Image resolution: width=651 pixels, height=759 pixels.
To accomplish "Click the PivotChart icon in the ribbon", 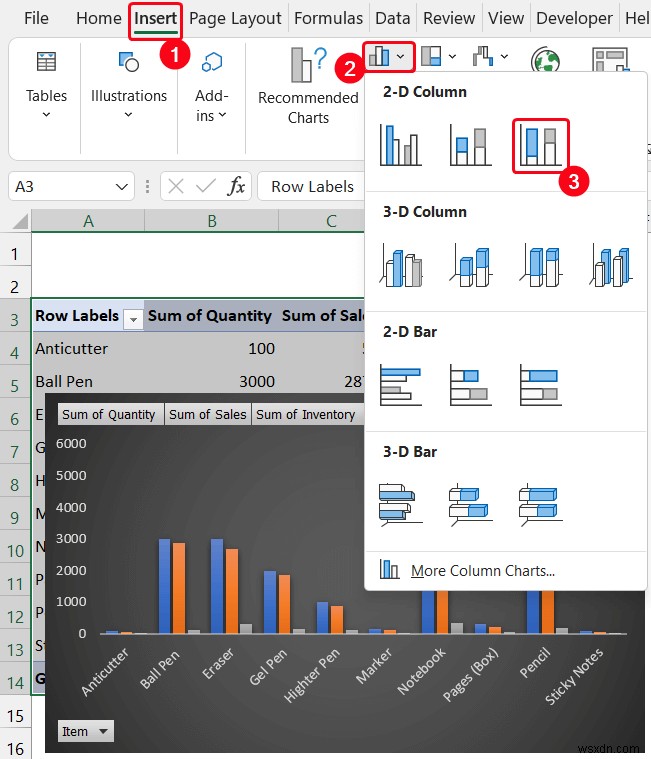I will (x=610, y=60).
